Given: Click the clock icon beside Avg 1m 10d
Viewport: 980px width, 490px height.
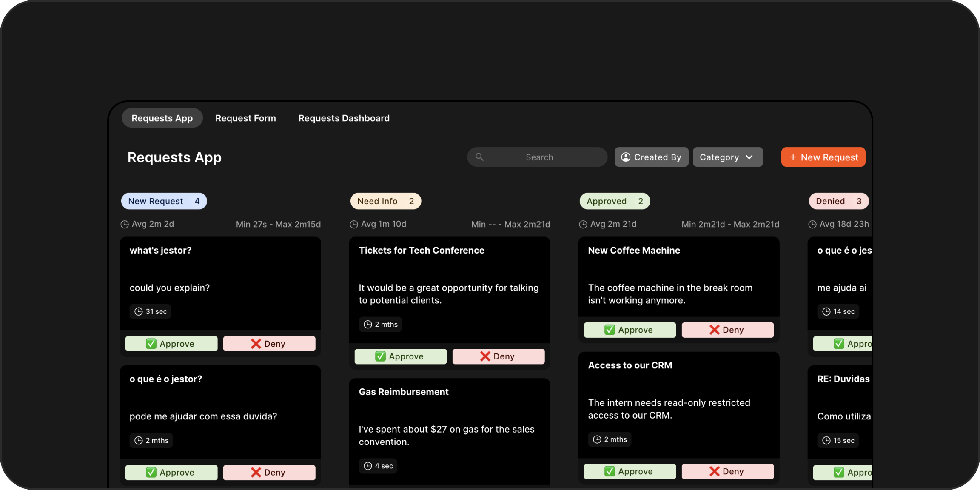Looking at the screenshot, I should coord(353,224).
